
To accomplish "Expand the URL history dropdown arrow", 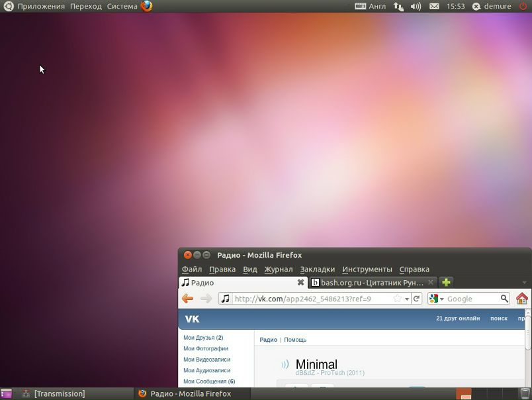I will click(x=407, y=299).
